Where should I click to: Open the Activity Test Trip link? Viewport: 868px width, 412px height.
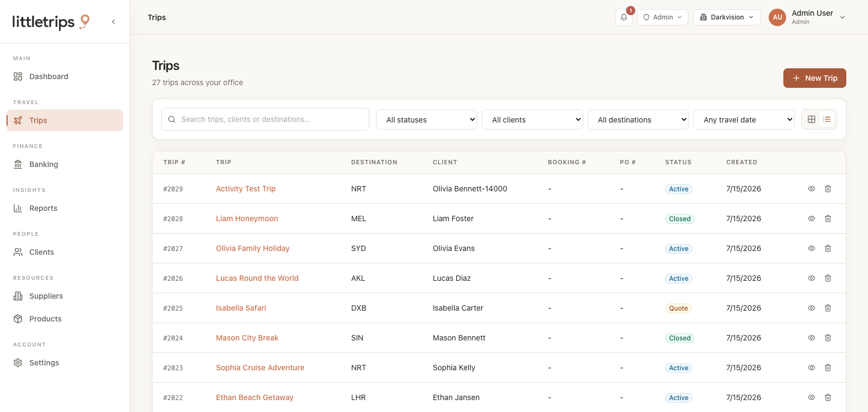(x=246, y=189)
